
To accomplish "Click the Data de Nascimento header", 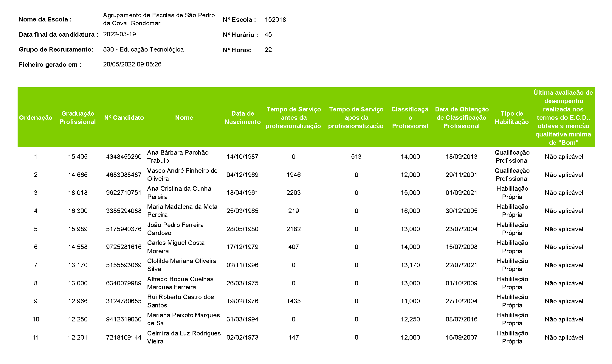I will [242, 118].
